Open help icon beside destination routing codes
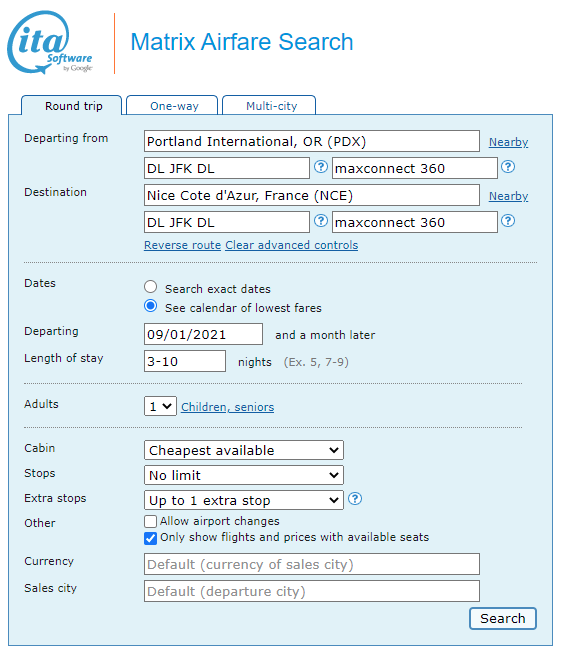The width and height of the screenshot is (561, 658). click(321, 221)
